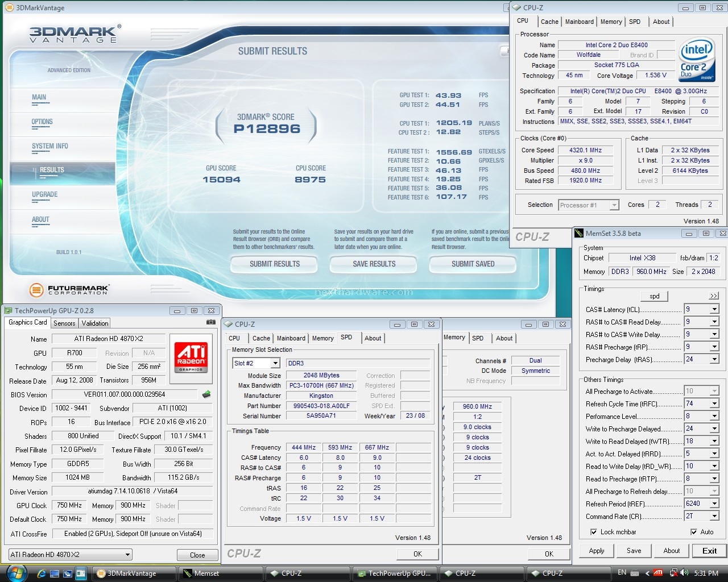The height and width of the screenshot is (582, 728).
Task: Click the volume speaker tray icon
Action: (x=684, y=573)
